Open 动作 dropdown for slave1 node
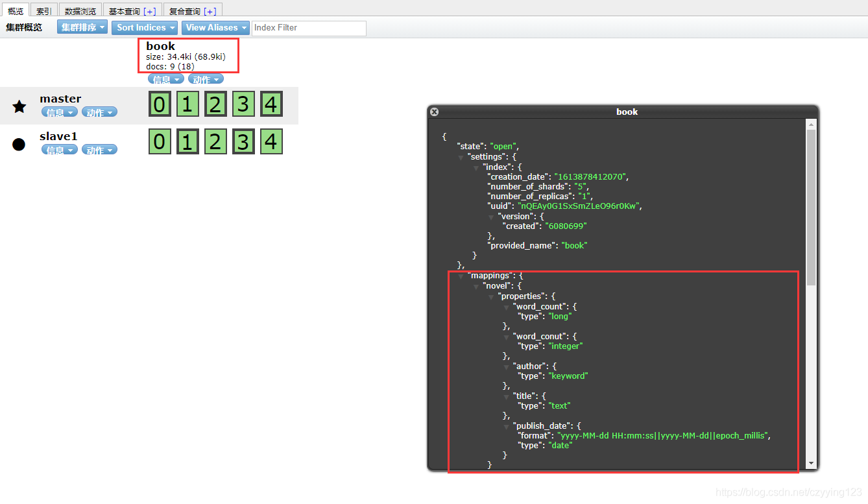The width and height of the screenshot is (868, 504). pos(99,150)
